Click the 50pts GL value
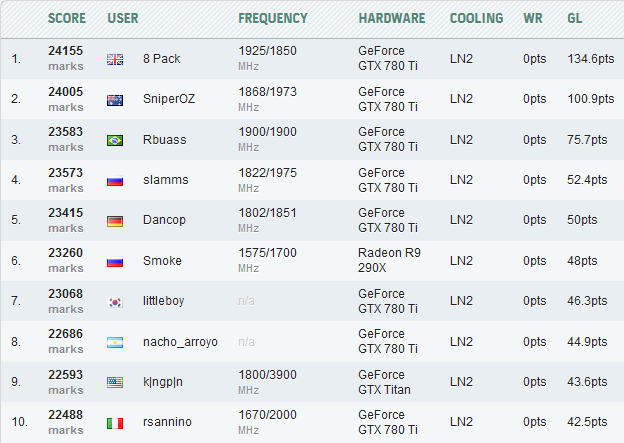The image size is (624, 443). pos(582,220)
